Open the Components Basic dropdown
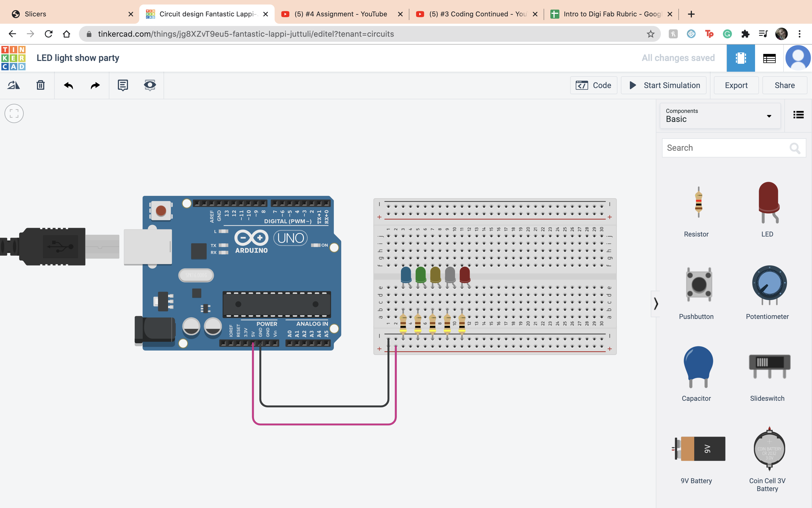 click(720, 116)
